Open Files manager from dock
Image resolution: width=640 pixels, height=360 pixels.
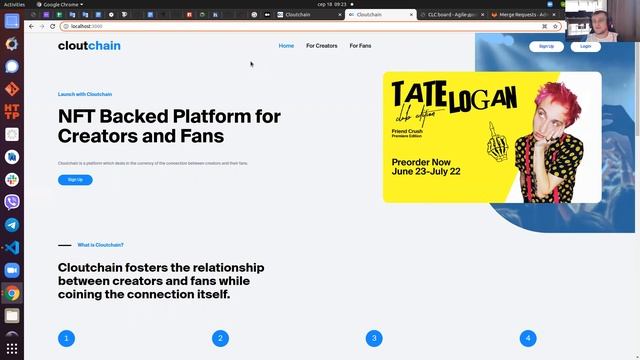click(12, 316)
